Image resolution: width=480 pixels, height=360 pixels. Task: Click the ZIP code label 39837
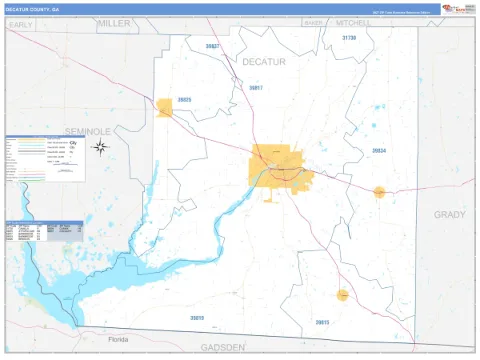click(212, 46)
